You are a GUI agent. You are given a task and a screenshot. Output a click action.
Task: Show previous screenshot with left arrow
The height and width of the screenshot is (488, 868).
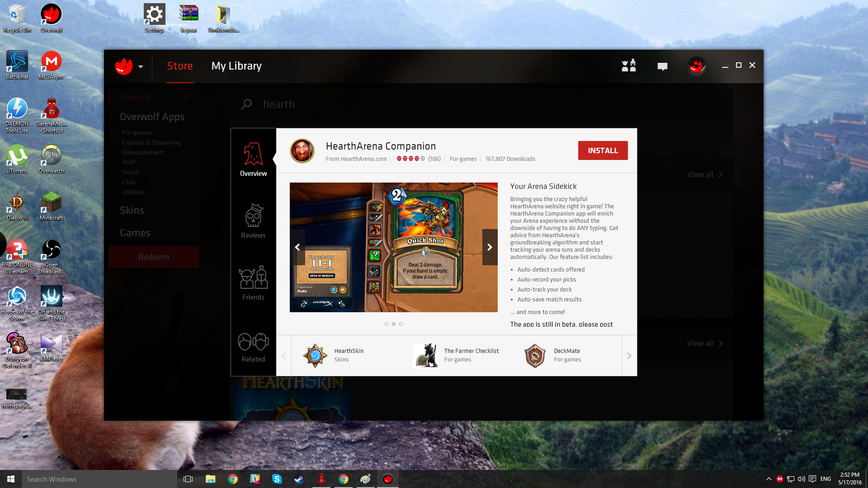pos(297,247)
